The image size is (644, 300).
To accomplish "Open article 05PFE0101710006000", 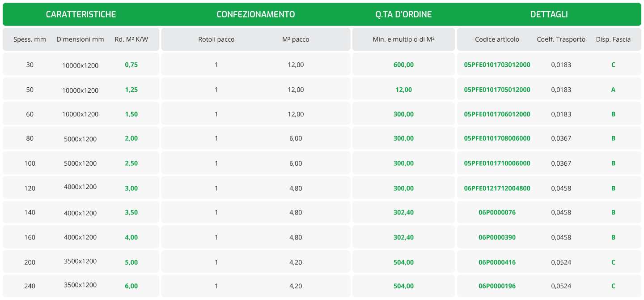I will [x=497, y=163].
